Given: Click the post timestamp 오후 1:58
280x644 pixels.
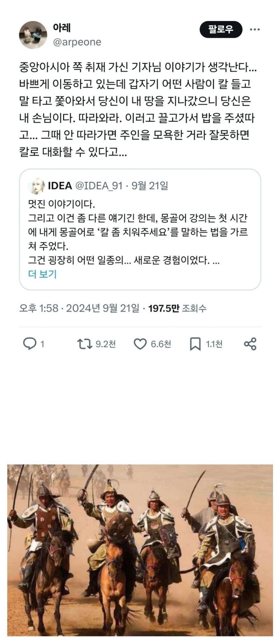Looking at the screenshot, I should coord(38,308).
